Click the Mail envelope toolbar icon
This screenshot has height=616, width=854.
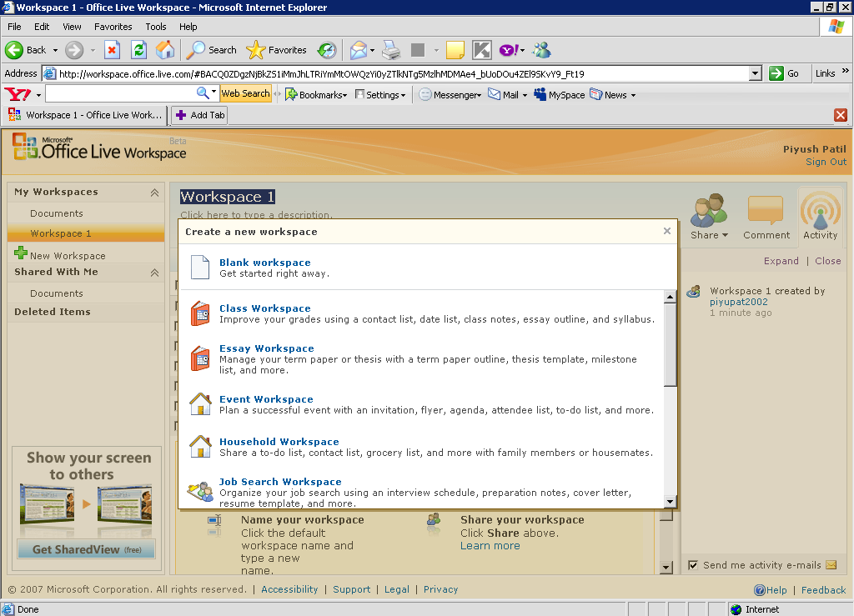pyautogui.click(x=358, y=50)
